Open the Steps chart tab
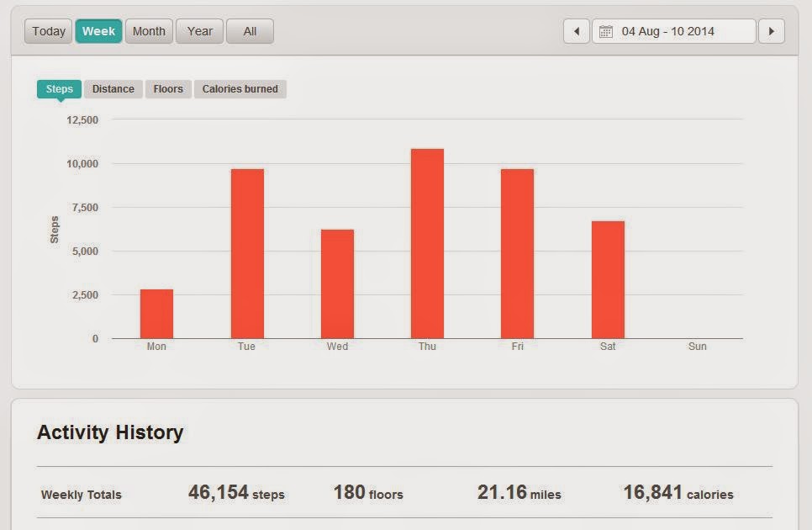The height and width of the screenshot is (530, 812). click(x=59, y=88)
